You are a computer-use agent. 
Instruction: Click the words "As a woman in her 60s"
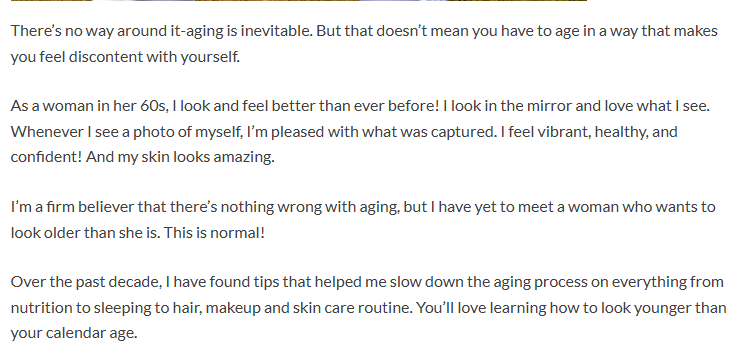88,106
